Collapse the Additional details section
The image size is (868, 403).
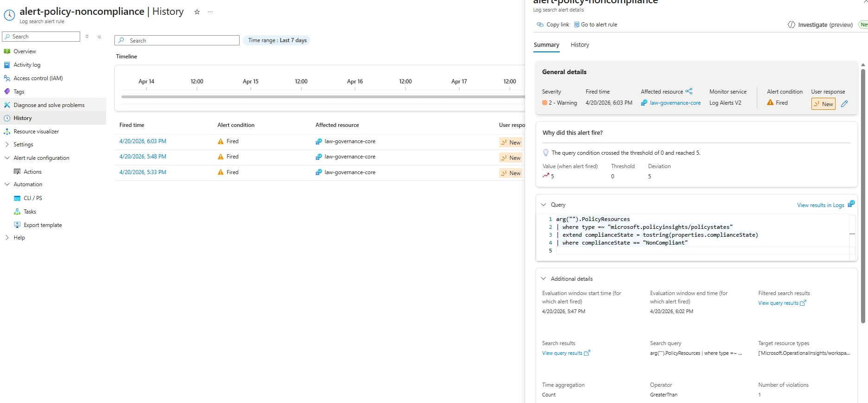point(544,279)
